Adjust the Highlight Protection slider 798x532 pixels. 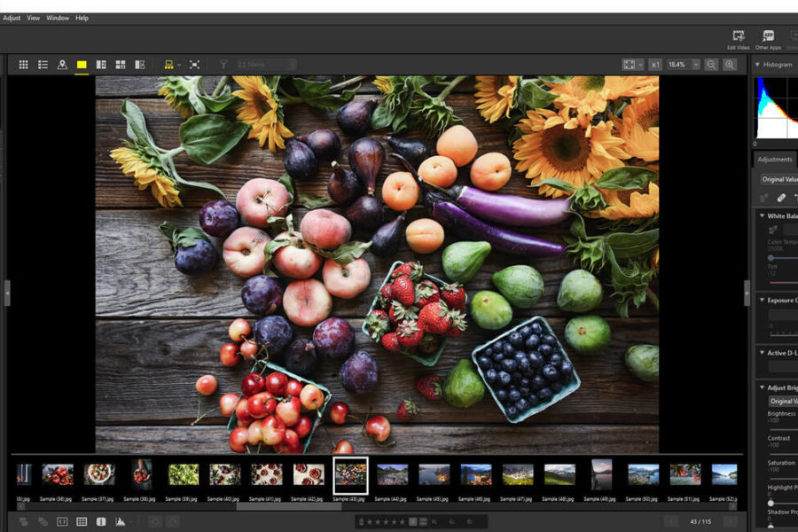coord(771,503)
